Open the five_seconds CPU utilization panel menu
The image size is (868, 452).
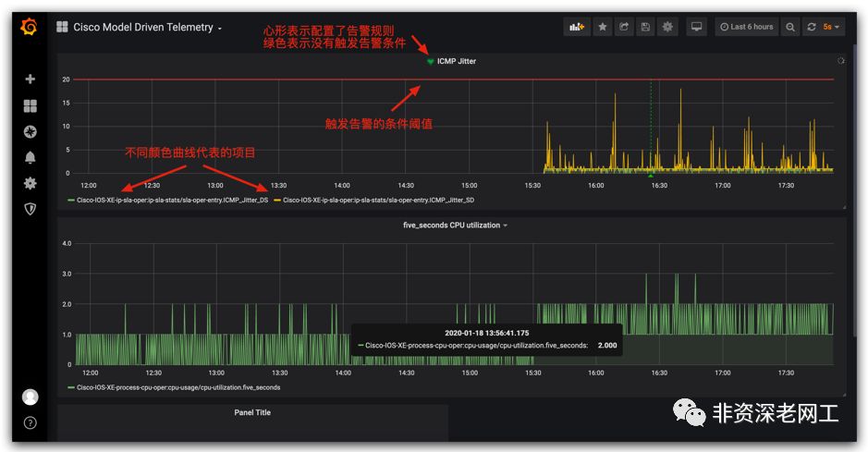click(x=455, y=226)
